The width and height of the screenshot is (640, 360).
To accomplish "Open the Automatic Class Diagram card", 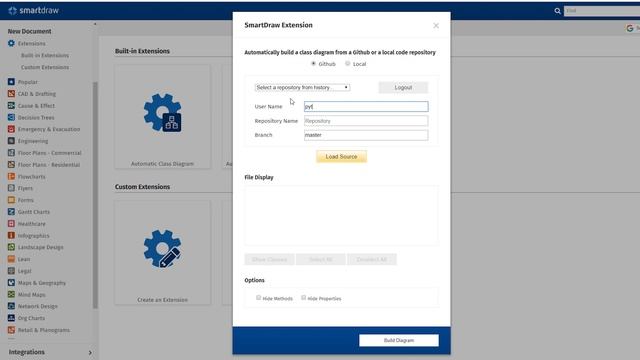I will point(162,117).
